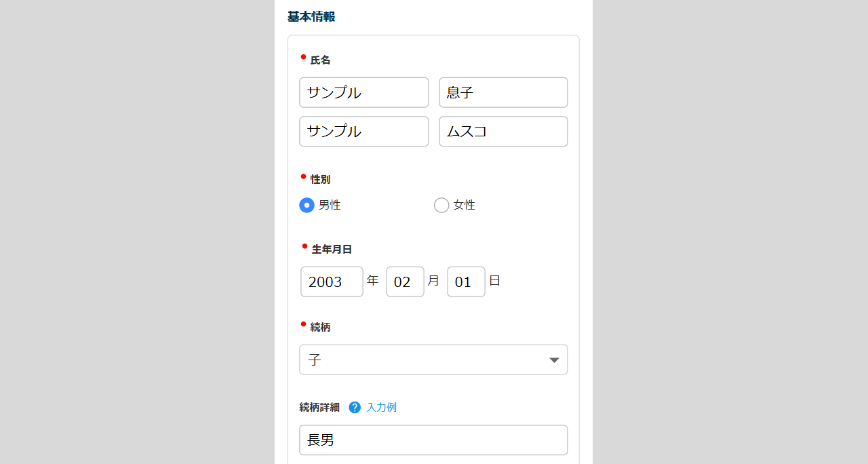This screenshot has height=464, width=868.
Task: Expand the 続柄 dropdown showing 子
Action: [x=433, y=360]
